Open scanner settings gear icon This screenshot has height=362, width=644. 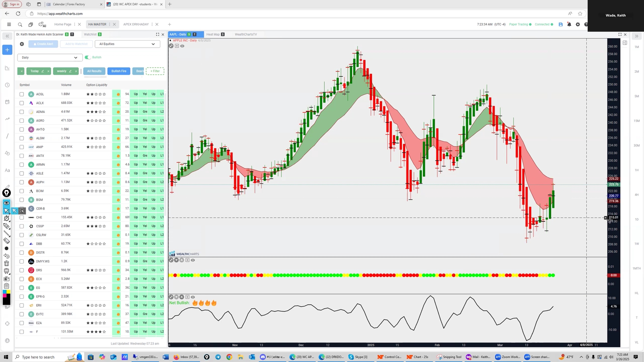tap(22, 44)
